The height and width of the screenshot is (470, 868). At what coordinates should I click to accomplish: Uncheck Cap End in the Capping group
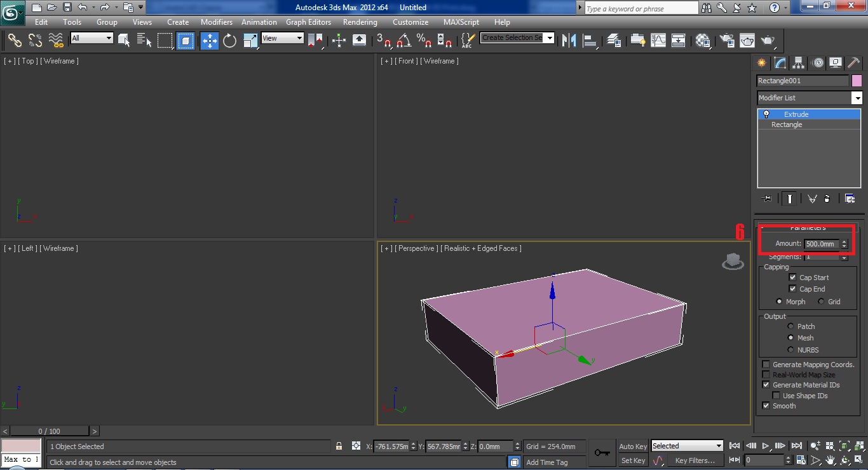tap(792, 288)
